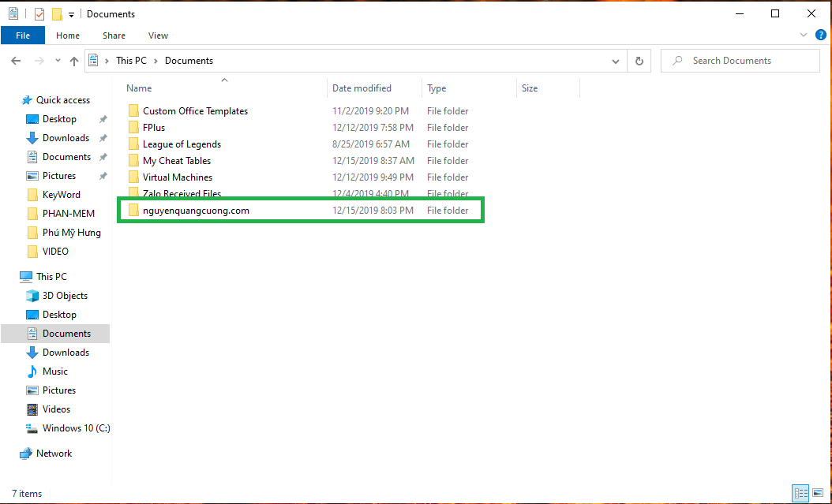Click the Search Documents field
This screenshot has height=504, width=832.
pos(742,61)
